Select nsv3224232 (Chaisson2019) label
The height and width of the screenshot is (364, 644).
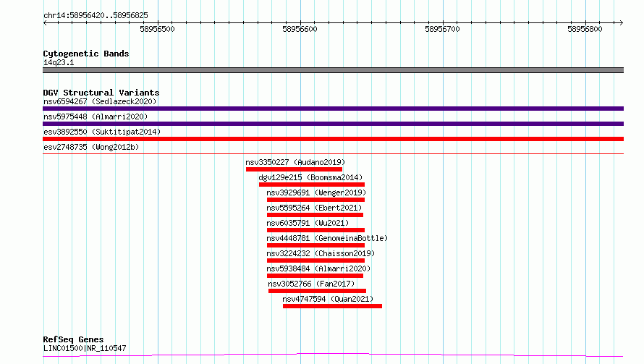321,253
